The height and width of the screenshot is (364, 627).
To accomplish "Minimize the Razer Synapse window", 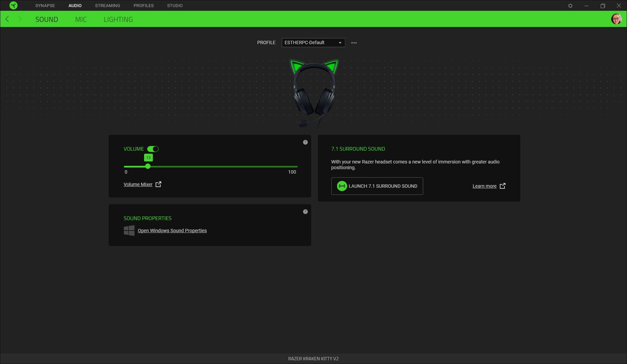I will point(587,6).
